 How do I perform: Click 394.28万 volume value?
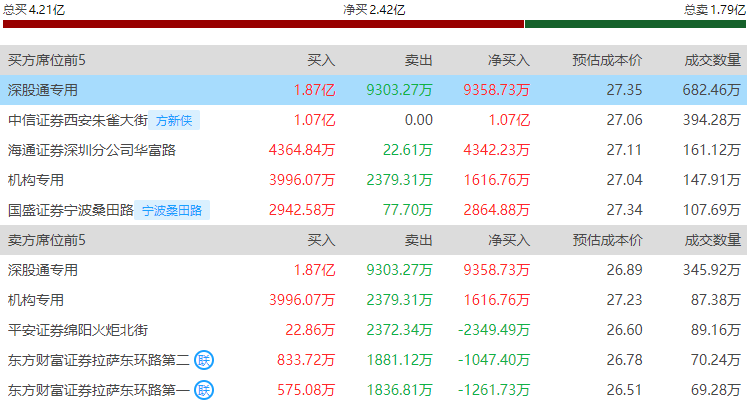click(x=712, y=120)
